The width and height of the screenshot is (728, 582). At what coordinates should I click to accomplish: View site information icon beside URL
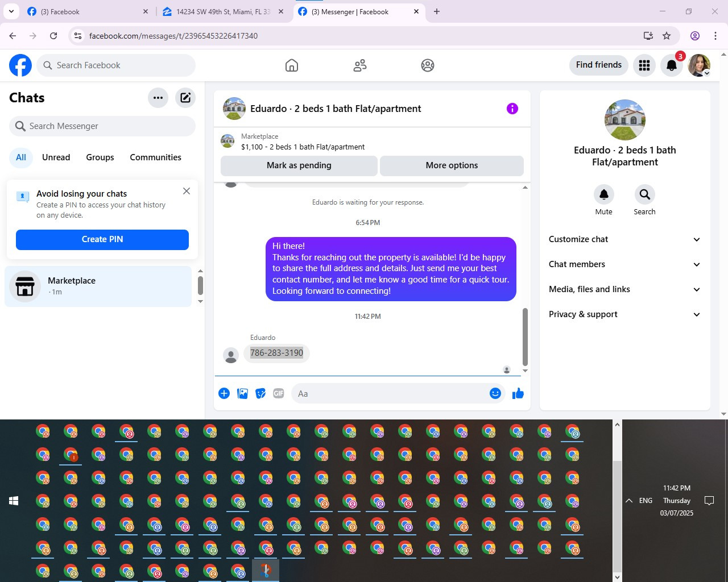pyautogui.click(x=78, y=36)
